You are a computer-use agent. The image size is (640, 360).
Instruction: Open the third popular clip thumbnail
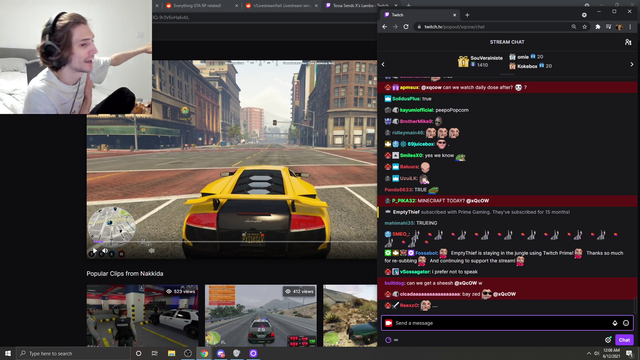tap(350, 316)
